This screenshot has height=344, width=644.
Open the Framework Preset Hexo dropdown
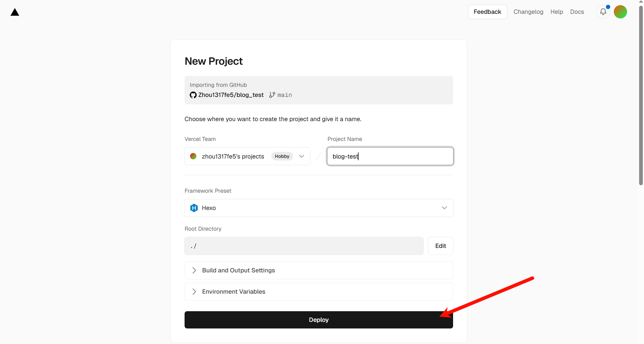click(319, 208)
